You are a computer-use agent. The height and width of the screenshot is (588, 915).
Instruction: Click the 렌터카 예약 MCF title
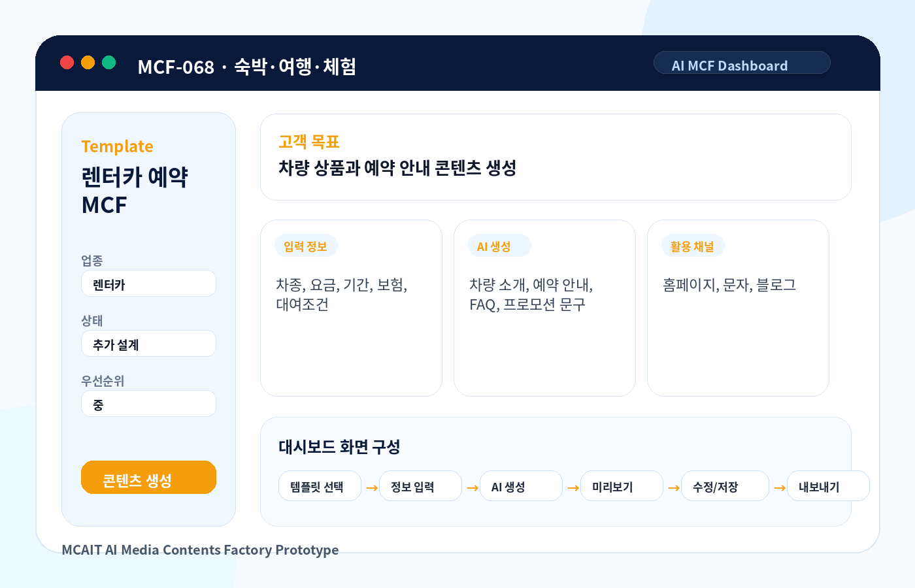click(135, 190)
